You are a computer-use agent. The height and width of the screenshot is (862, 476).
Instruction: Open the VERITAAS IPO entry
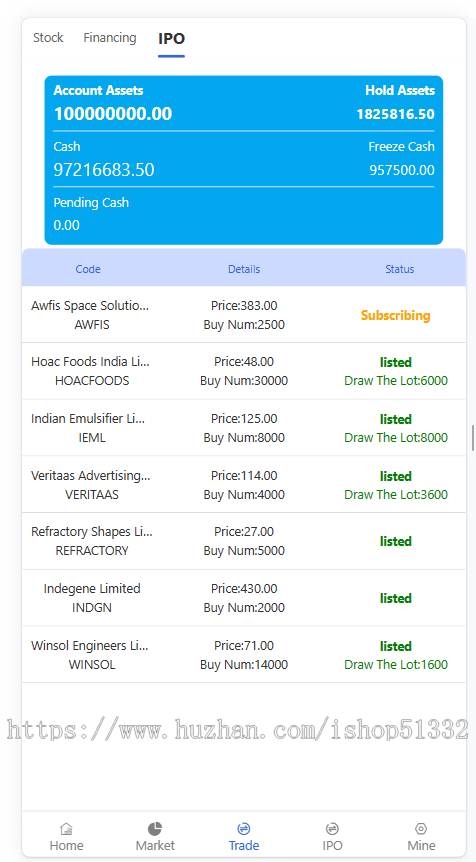(x=243, y=485)
